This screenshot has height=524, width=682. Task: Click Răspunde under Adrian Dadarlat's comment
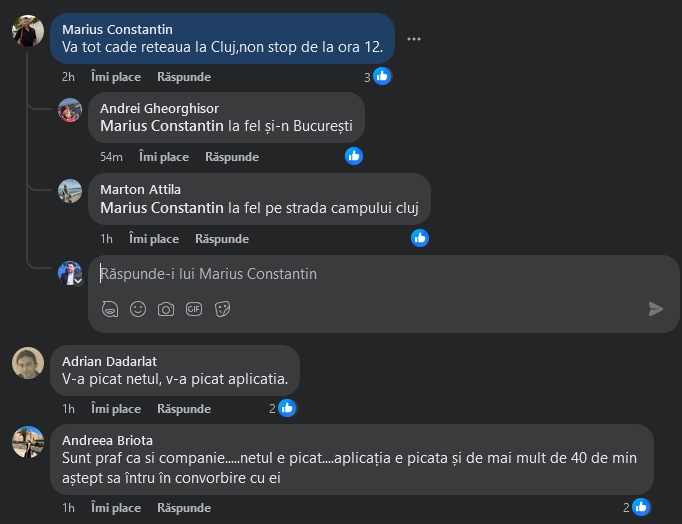184,409
